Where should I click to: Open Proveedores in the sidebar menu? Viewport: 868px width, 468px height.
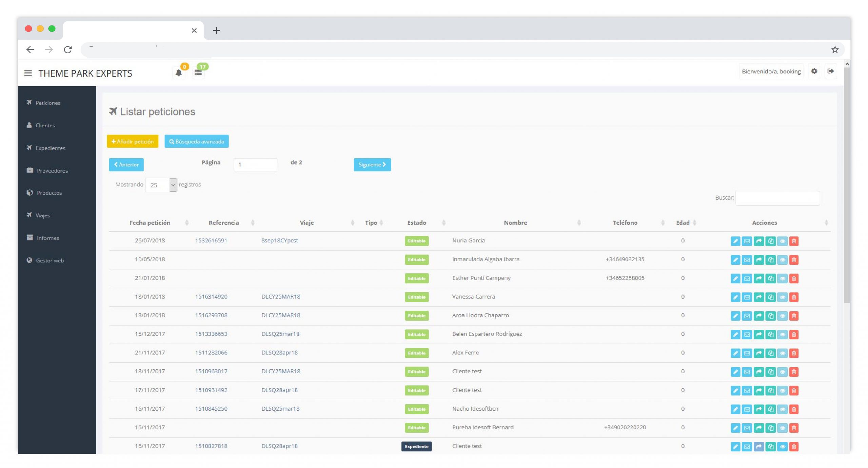pyautogui.click(x=52, y=170)
